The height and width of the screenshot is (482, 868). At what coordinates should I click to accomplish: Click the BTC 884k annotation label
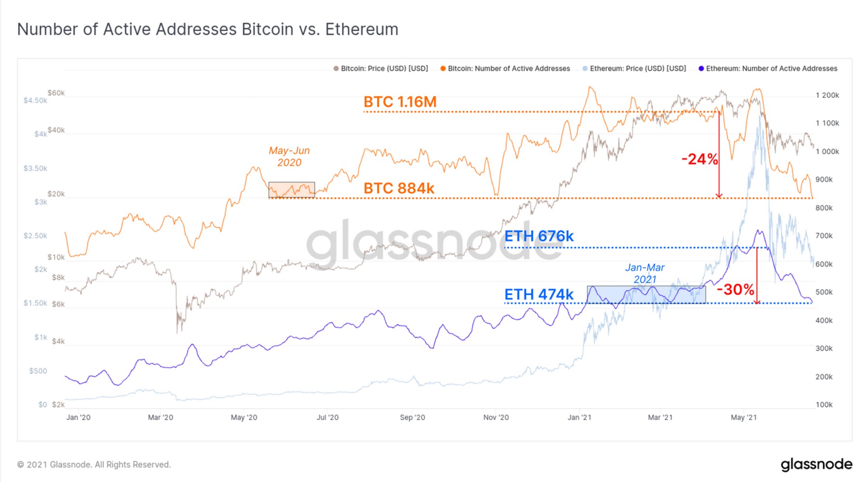click(399, 188)
